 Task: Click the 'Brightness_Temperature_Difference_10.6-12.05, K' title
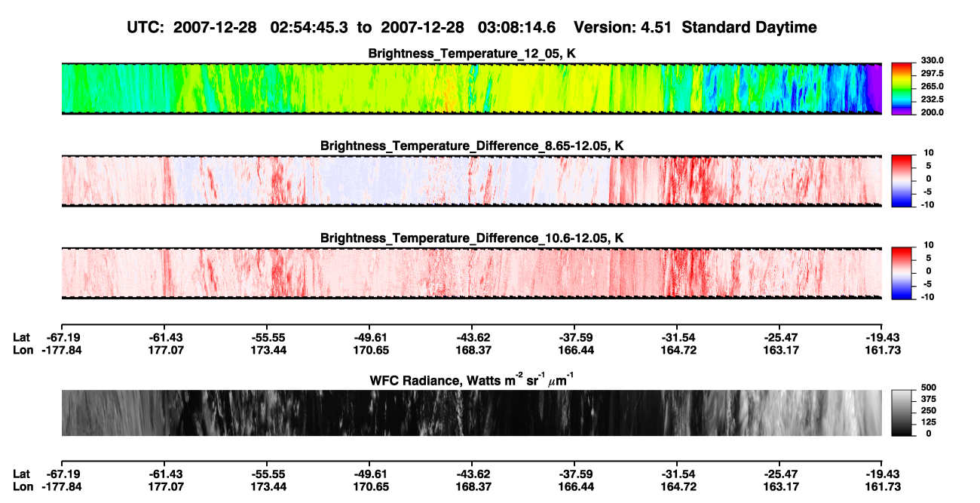(x=472, y=238)
